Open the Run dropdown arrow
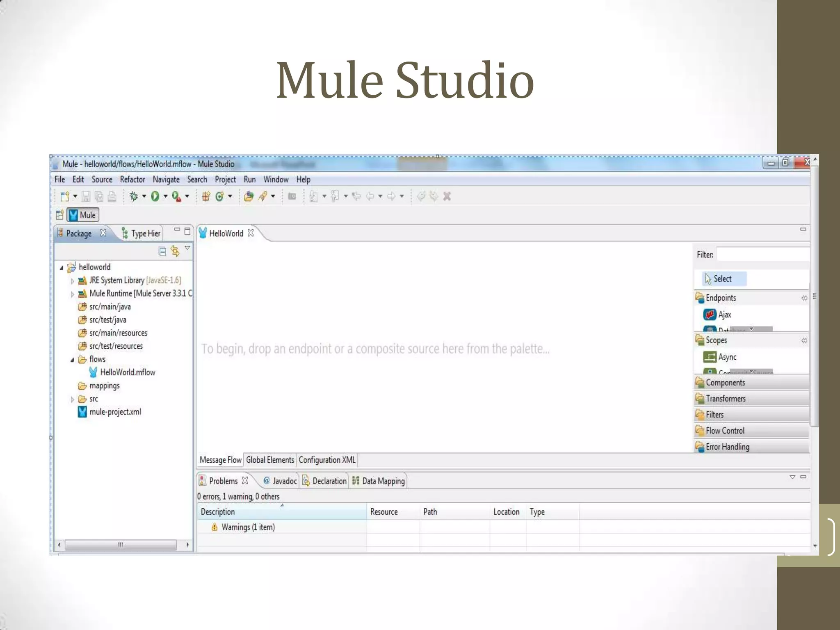 (165, 196)
